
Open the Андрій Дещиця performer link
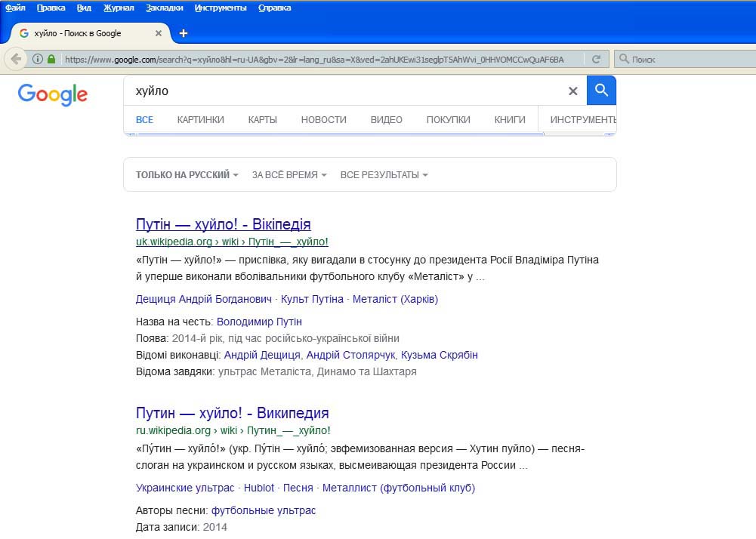click(262, 355)
